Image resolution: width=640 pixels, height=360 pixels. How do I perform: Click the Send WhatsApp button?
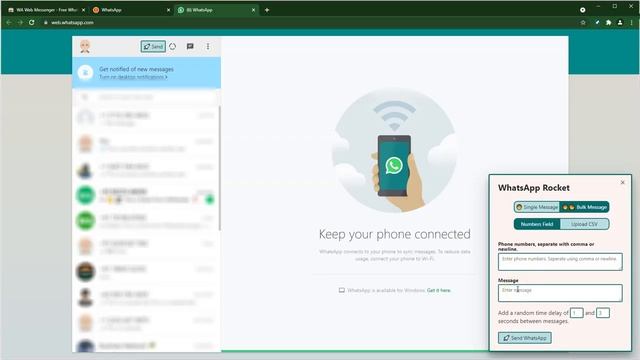coord(524,338)
